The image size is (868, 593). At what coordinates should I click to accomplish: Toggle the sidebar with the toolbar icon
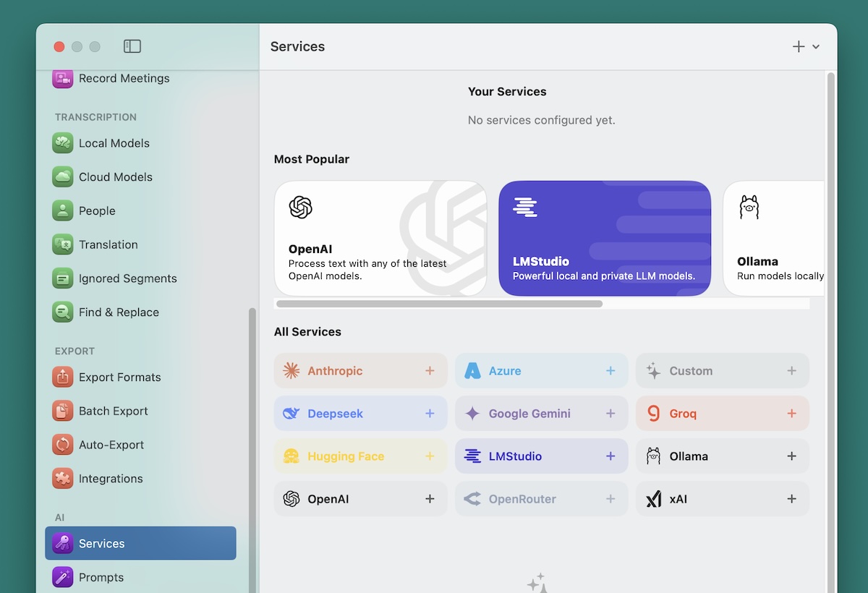132,46
